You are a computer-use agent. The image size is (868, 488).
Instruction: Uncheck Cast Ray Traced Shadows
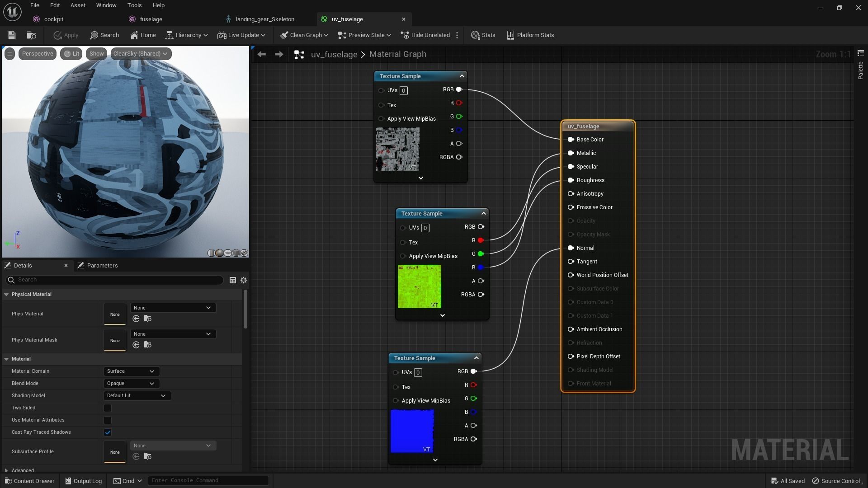(108, 432)
